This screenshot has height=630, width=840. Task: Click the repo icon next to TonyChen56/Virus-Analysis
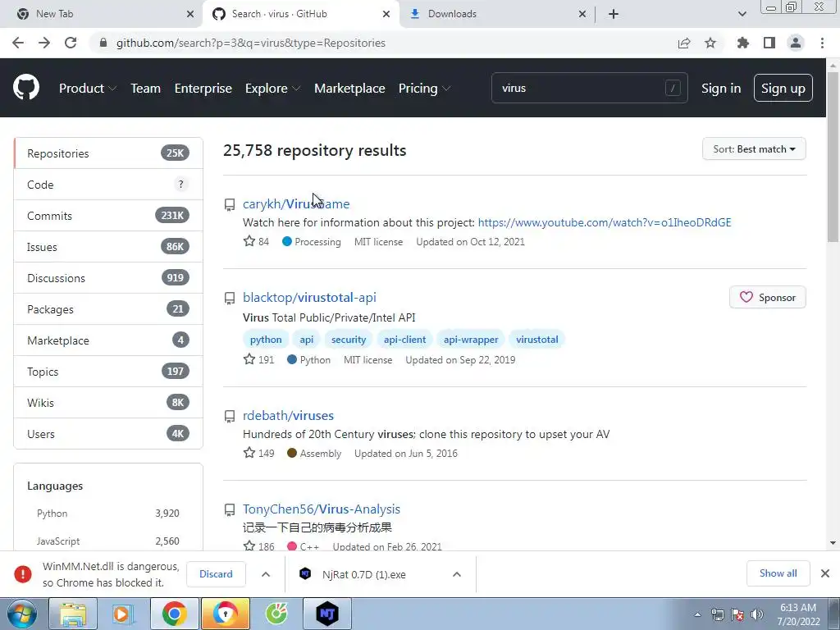(230, 510)
